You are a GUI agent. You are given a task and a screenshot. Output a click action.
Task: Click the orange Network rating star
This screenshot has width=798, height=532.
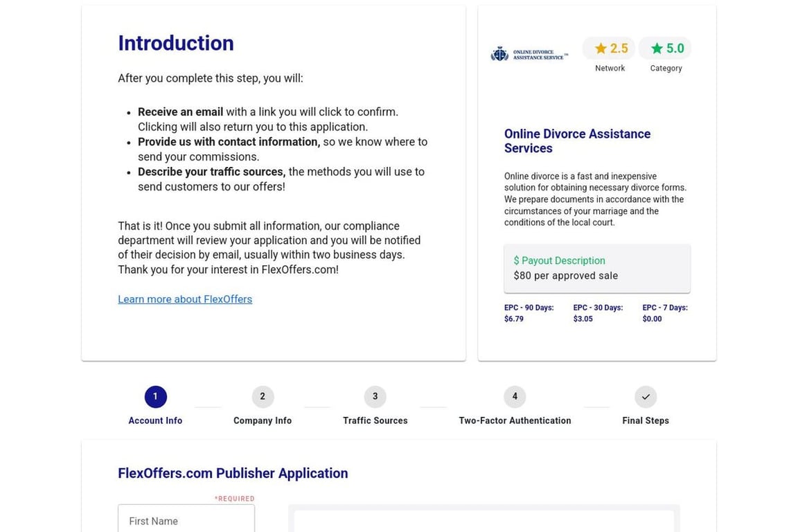click(601, 48)
